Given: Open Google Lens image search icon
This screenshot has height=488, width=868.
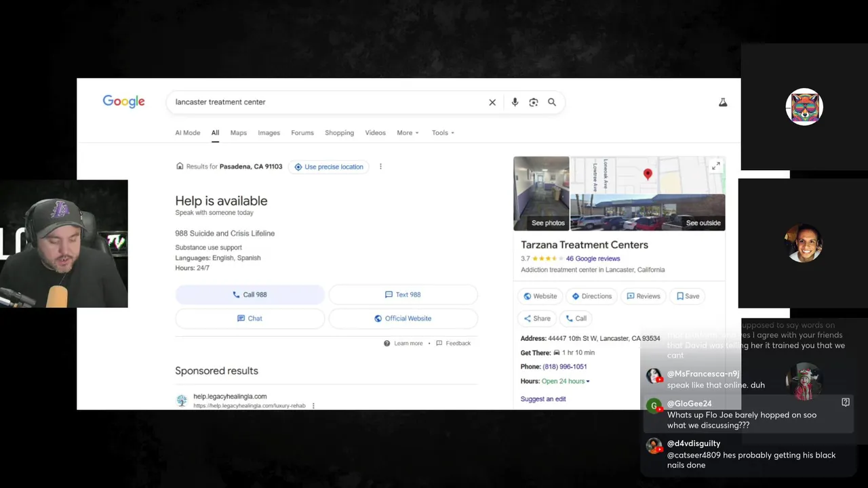Looking at the screenshot, I should pos(534,102).
